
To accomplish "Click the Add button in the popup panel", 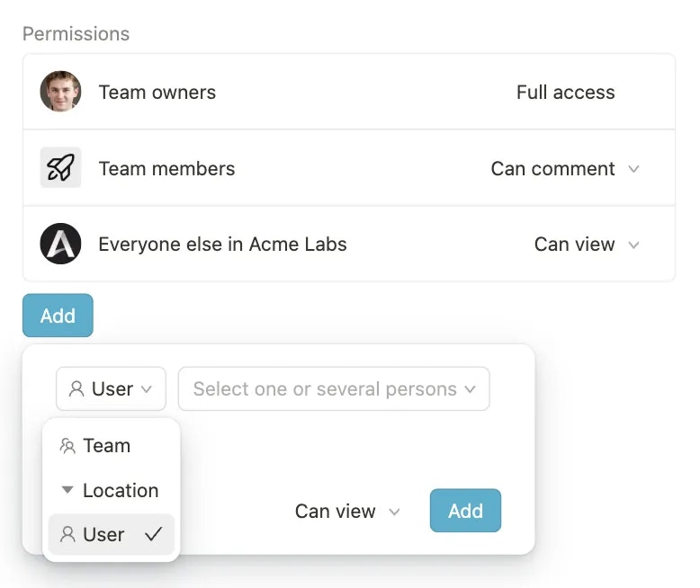I will 465,511.
